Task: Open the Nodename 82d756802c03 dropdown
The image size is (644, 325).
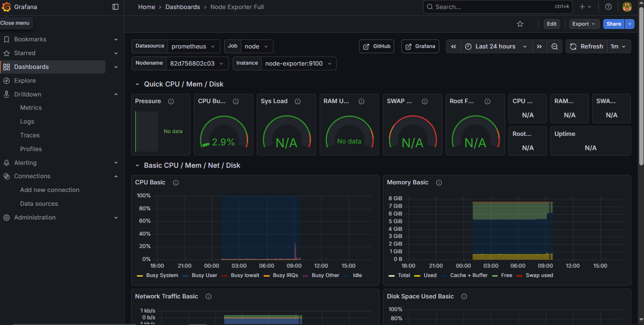Action: click(197, 64)
